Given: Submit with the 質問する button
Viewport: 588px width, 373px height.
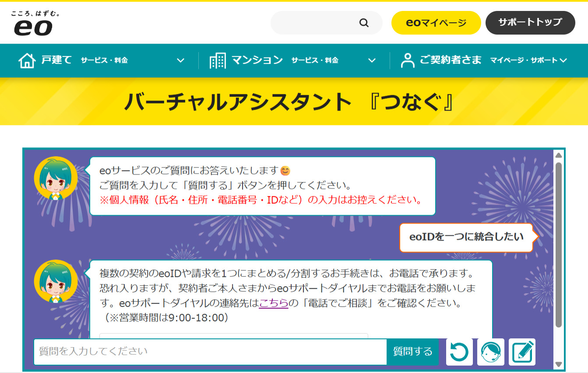Looking at the screenshot, I should [412, 352].
